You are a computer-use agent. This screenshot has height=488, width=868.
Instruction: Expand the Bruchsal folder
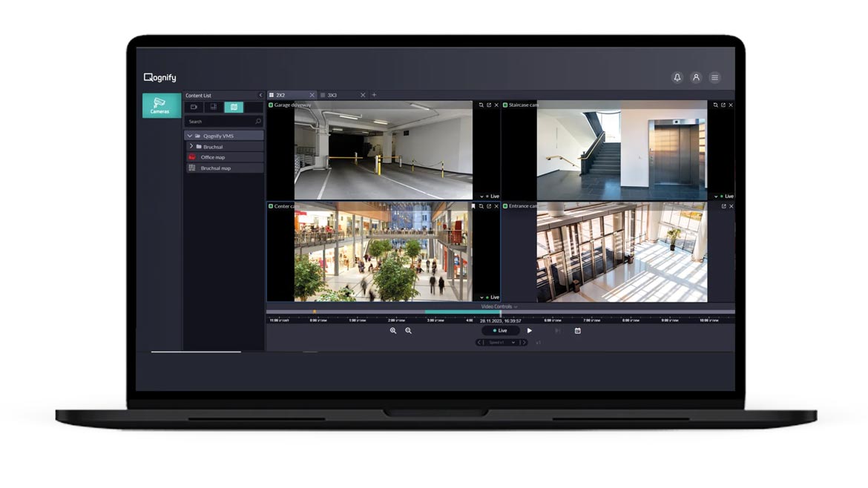click(x=191, y=147)
